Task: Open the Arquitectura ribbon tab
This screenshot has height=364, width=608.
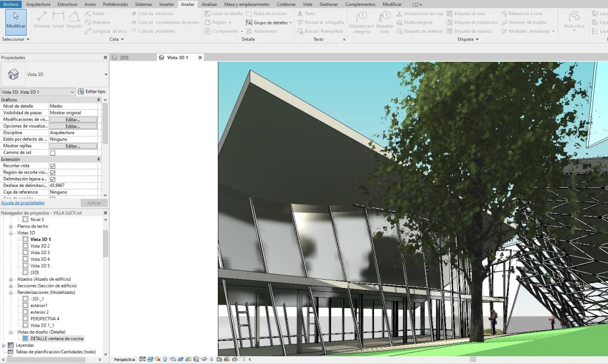Action: (38, 4)
